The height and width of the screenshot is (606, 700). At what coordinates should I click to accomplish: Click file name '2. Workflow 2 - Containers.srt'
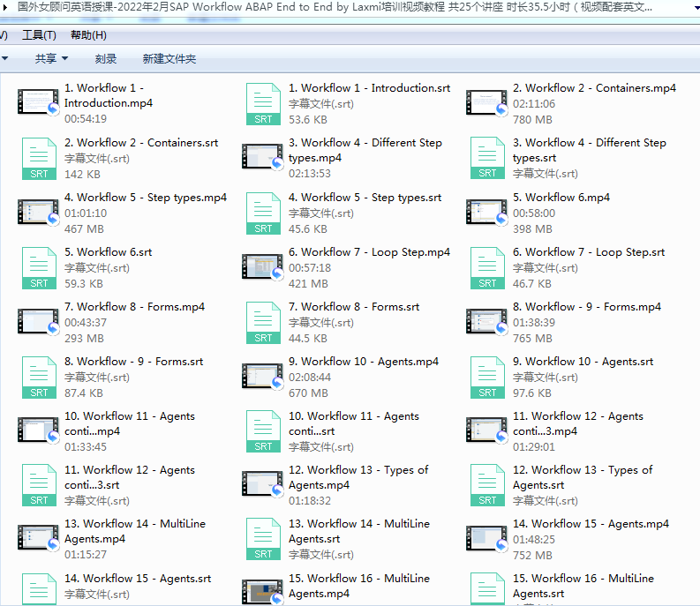coord(141,143)
